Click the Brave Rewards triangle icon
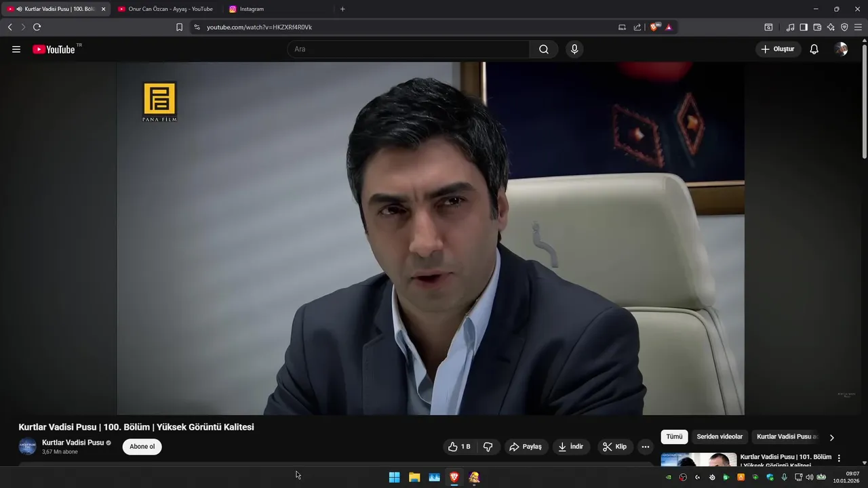Viewport: 868px width, 488px height. pos(669,27)
